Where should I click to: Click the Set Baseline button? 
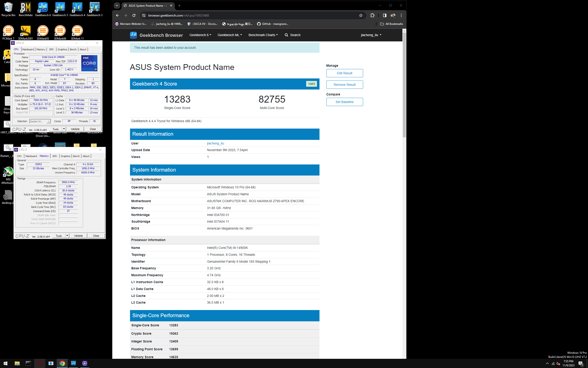pyautogui.click(x=344, y=102)
